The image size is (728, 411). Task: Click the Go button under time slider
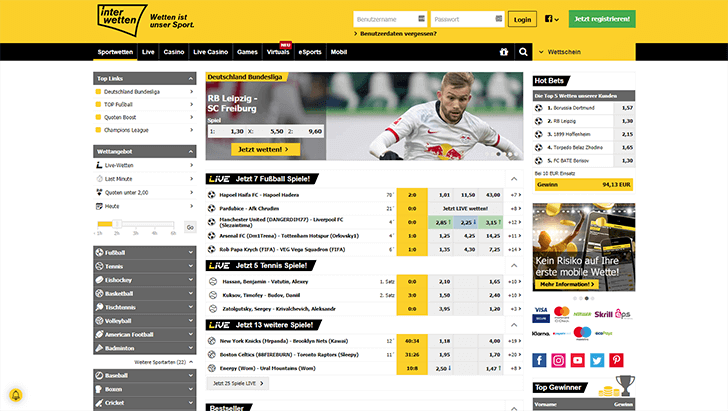point(190,227)
